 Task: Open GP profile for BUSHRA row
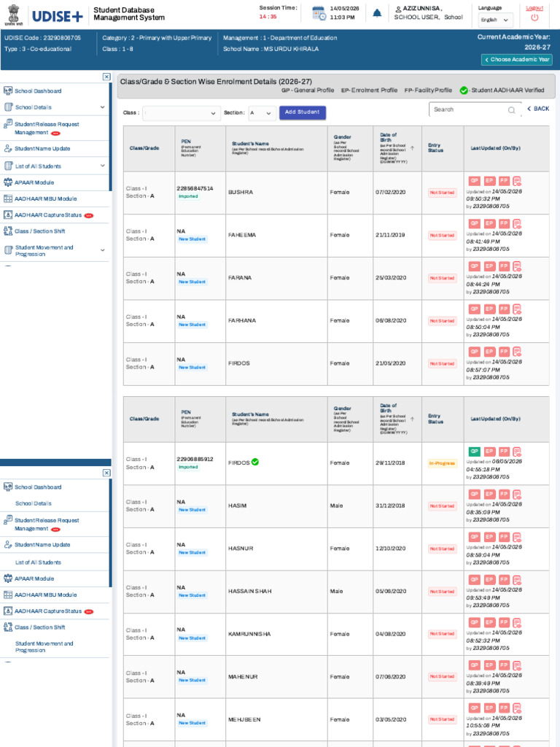(474, 181)
